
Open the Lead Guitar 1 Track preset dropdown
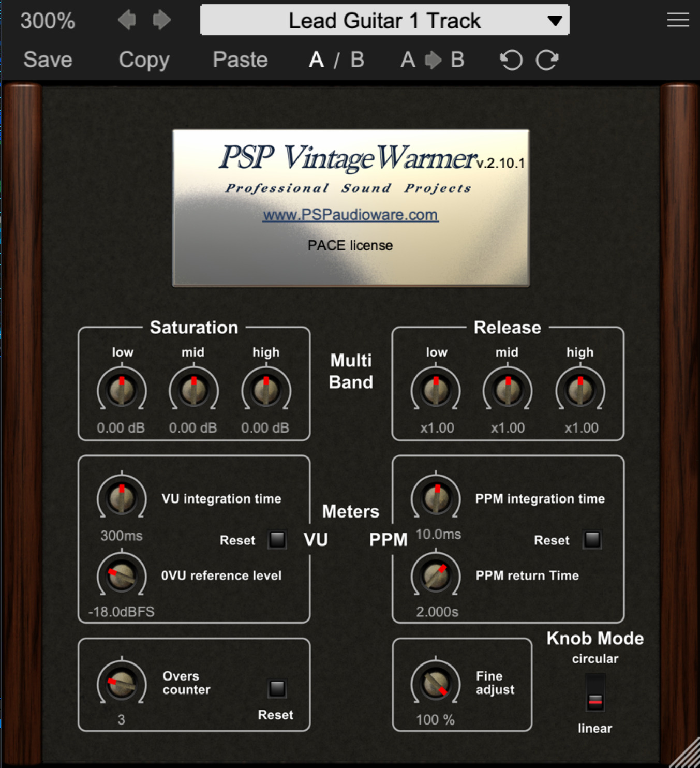click(x=384, y=21)
